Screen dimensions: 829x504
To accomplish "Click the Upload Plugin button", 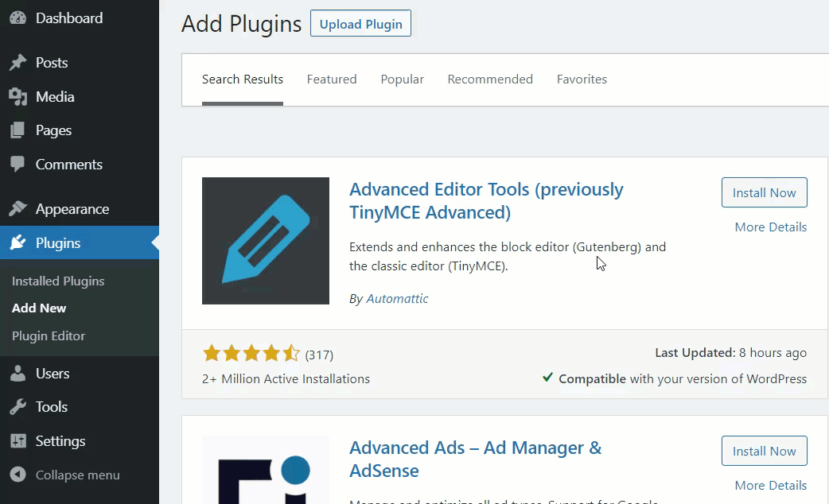I will (x=360, y=24).
